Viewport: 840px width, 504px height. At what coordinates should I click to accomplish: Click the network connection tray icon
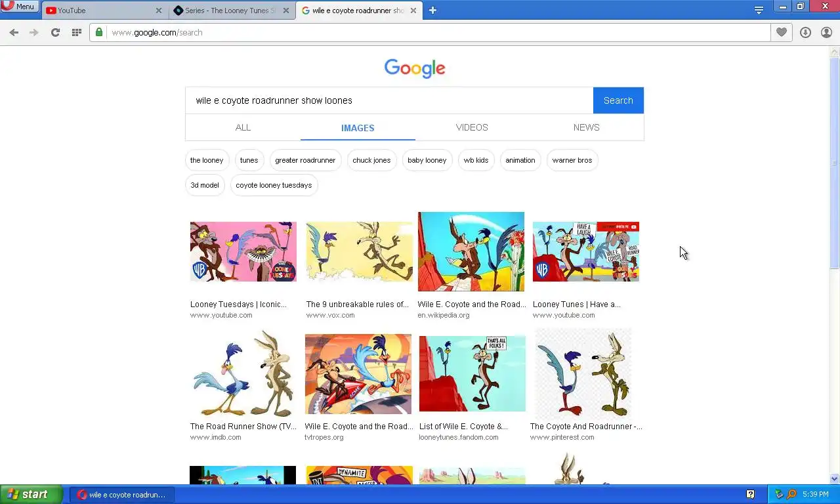779,494
